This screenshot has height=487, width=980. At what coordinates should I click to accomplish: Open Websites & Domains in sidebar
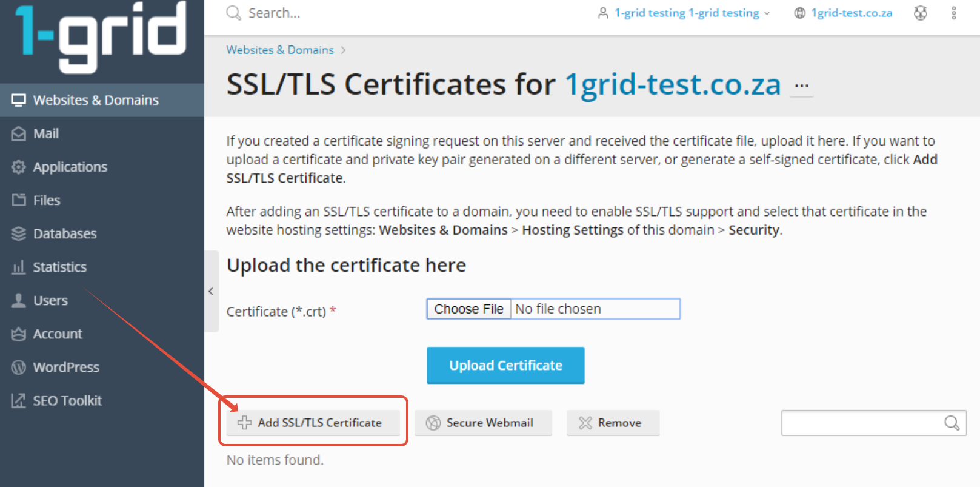[102, 100]
